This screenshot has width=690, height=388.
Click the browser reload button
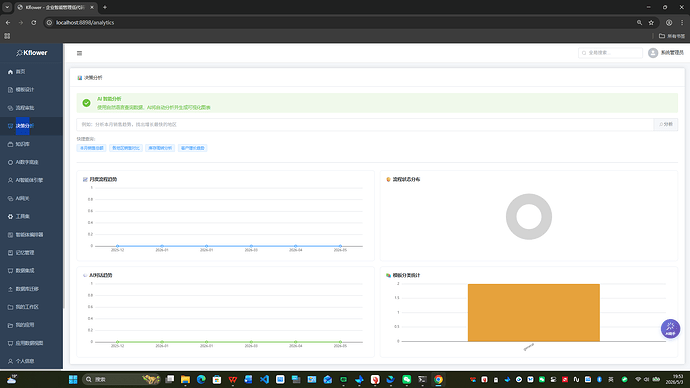[x=33, y=22]
